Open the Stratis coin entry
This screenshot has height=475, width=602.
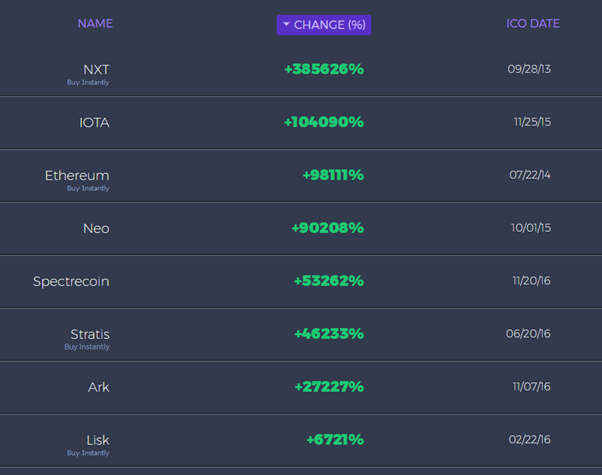click(x=90, y=334)
